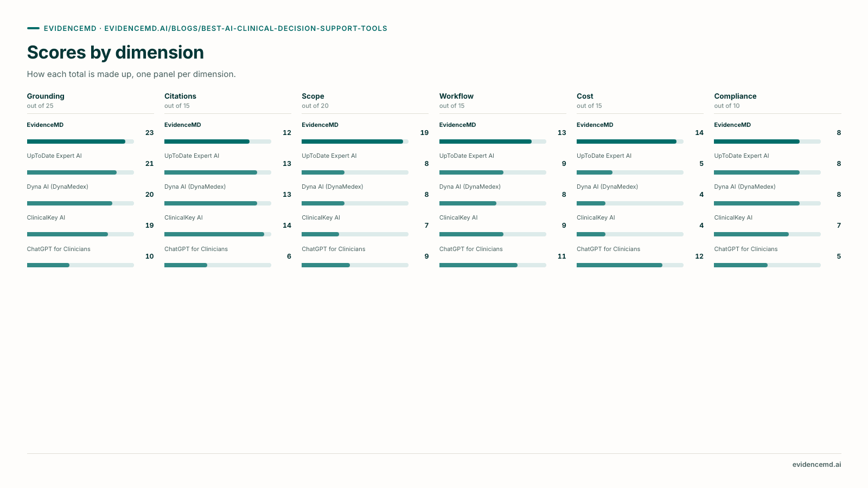868x488 pixels.
Task: Click Citations score 6 for ChatGPT for Clinicians
Action: pyautogui.click(x=289, y=256)
